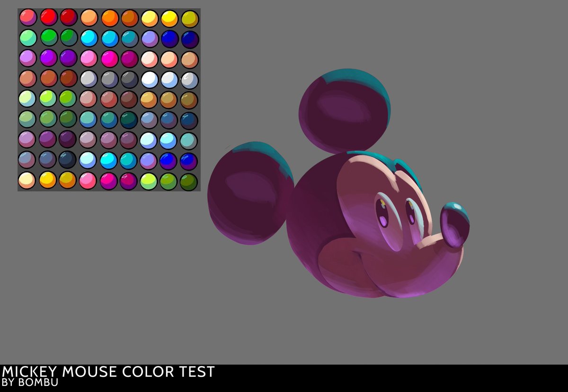Select the lavender swatch in the second palette row

(x=150, y=38)
